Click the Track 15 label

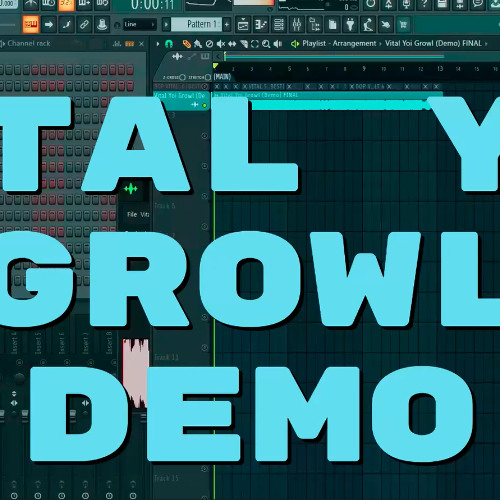[166, 478]
